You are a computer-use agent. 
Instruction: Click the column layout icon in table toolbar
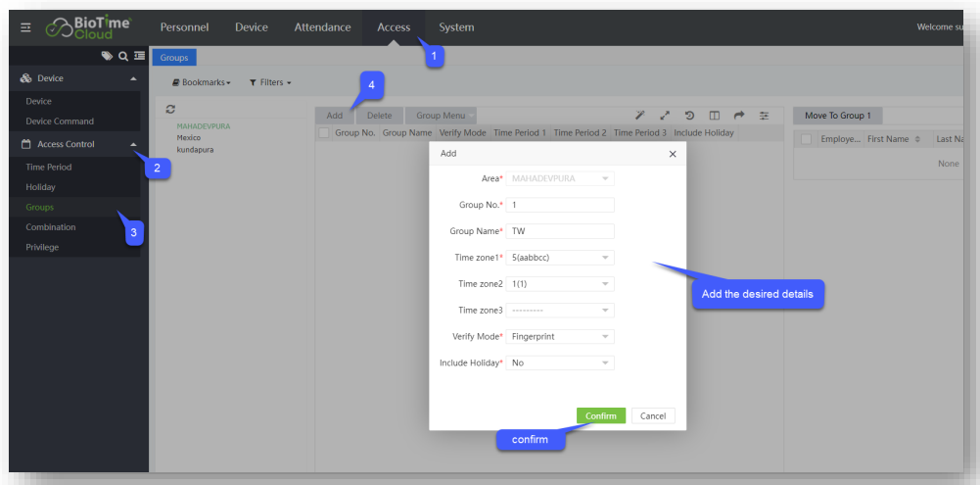click(715, 116)
